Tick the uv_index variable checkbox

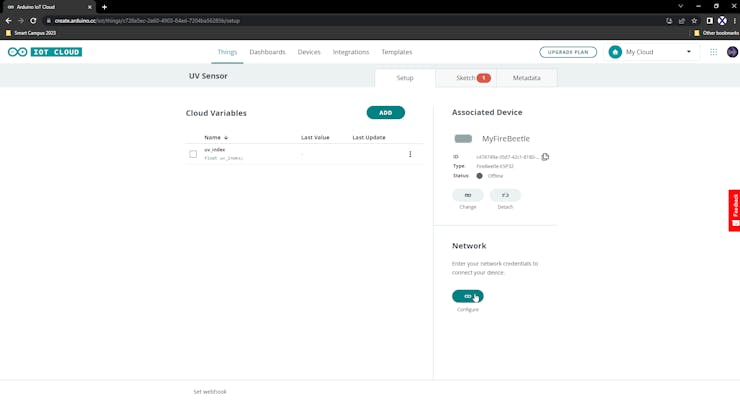pyautogui.click(x=193, y=154)
